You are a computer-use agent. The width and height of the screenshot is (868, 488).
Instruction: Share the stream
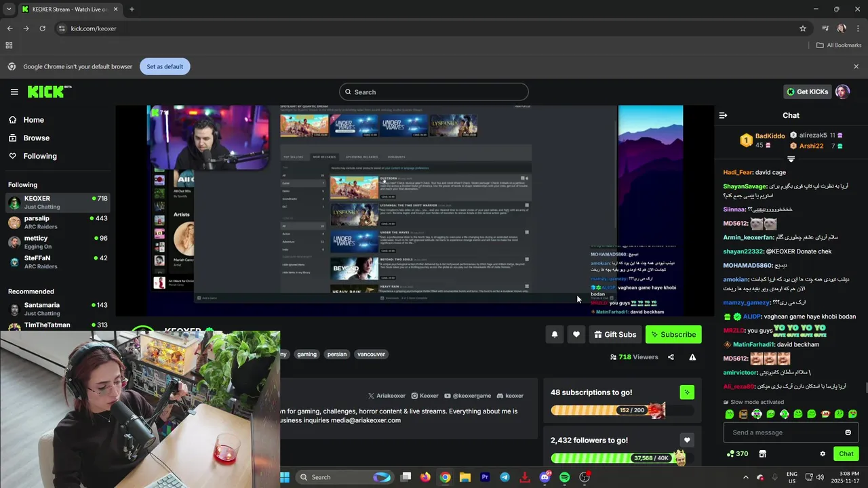[x=671, y=357]
